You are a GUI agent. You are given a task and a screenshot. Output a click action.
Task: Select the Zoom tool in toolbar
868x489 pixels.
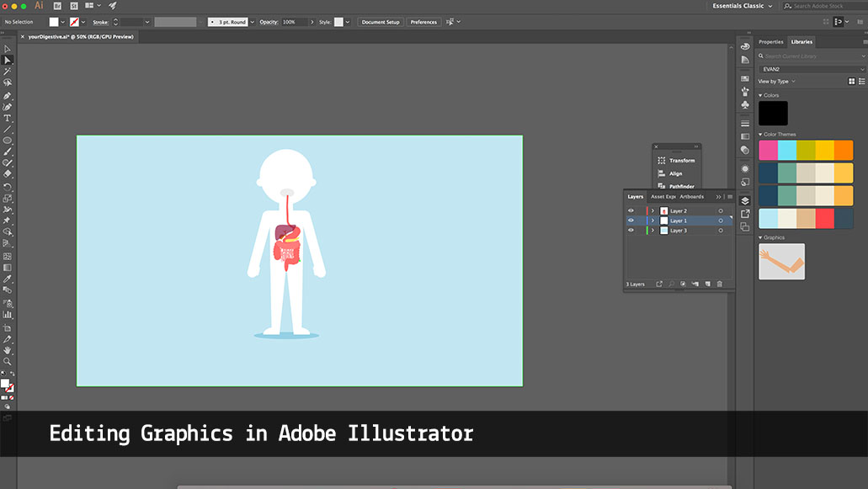(x=8, y=361)
